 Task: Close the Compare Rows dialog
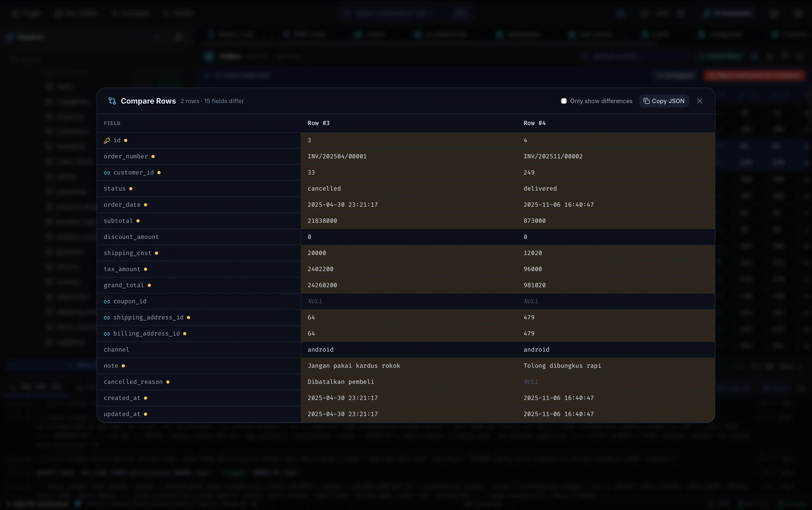[x=700, y=101]
